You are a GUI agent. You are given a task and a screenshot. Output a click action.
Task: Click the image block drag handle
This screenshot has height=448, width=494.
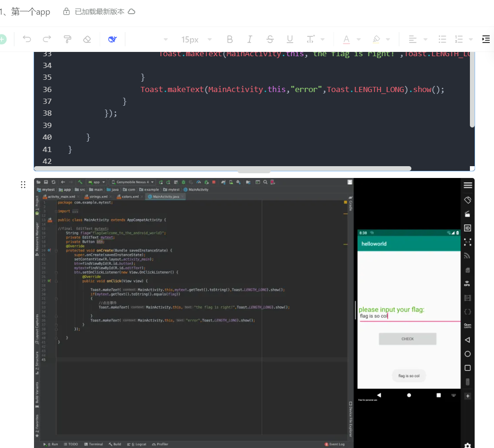23,185
